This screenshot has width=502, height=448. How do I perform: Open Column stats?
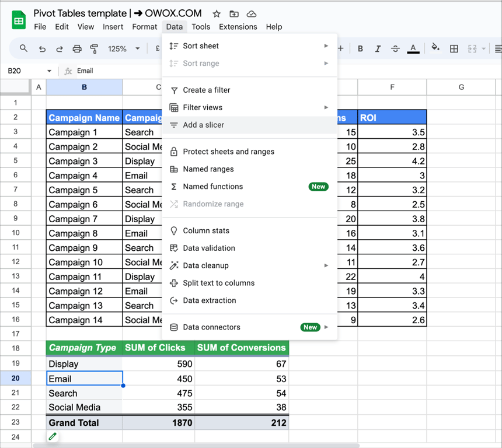coord(250,231)
